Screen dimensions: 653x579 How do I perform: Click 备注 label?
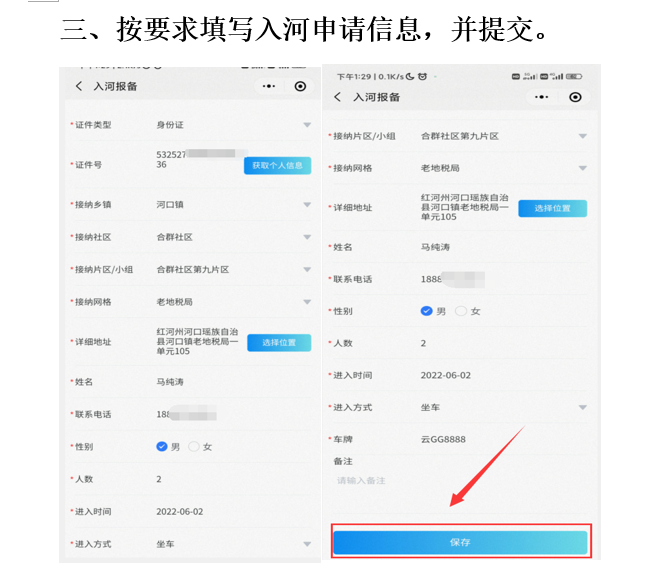343,461
